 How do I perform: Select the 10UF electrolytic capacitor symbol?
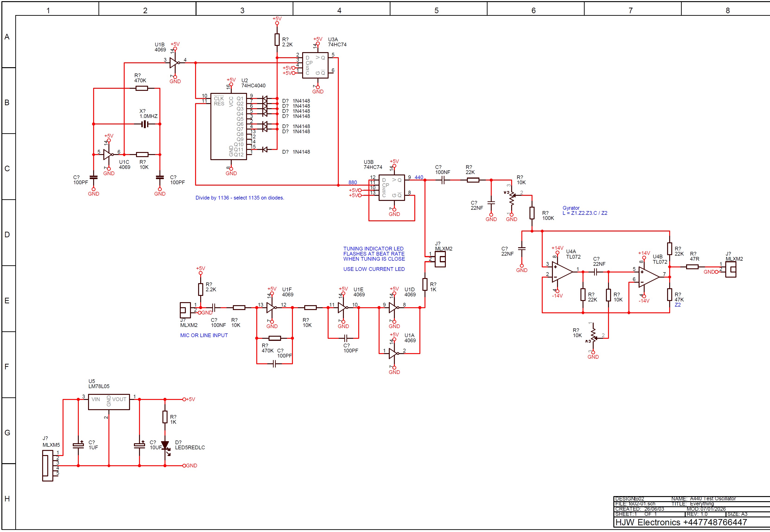[139, 445]
